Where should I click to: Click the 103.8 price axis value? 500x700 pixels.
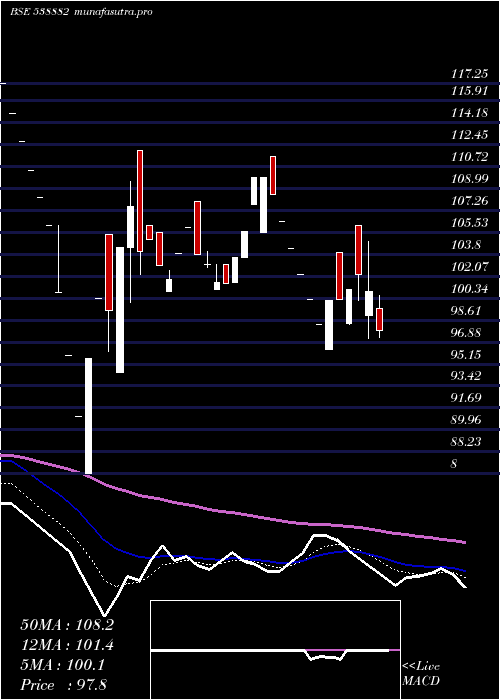click(466, 245)
